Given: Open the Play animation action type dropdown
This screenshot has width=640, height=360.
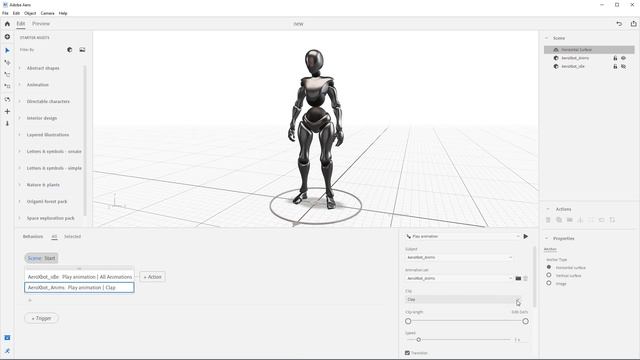Looking at the screenshot, I should click(463, 236).
